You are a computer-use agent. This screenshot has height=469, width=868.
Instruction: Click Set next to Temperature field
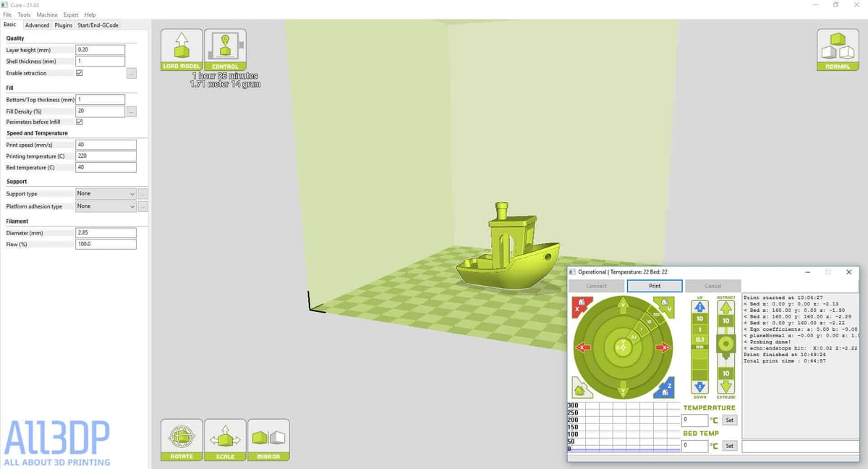[729, 420]
